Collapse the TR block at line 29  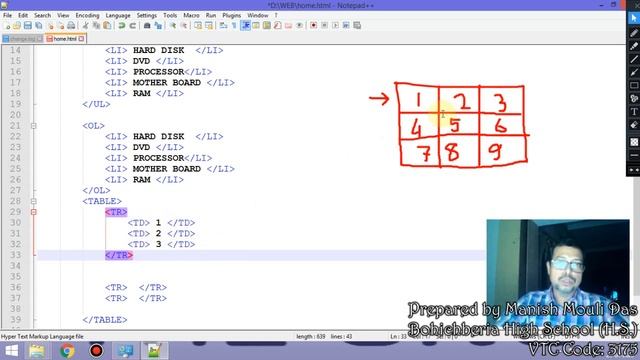click(34, 212)
